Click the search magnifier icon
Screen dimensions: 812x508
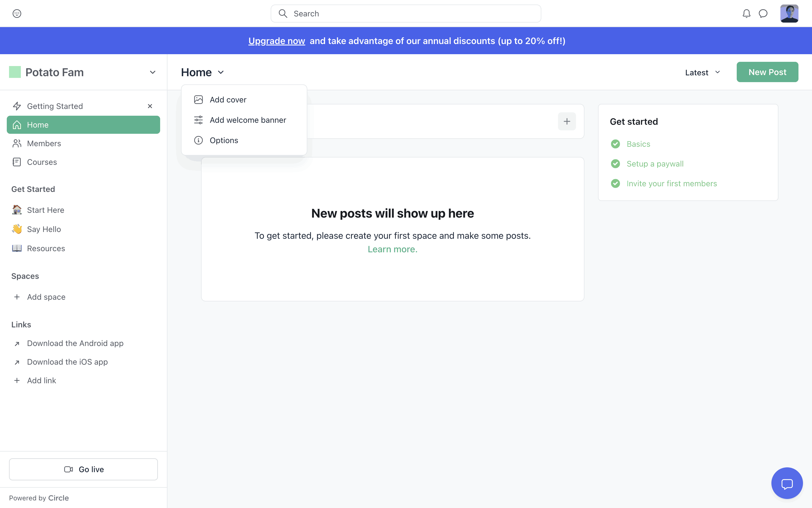coord(283,14)
